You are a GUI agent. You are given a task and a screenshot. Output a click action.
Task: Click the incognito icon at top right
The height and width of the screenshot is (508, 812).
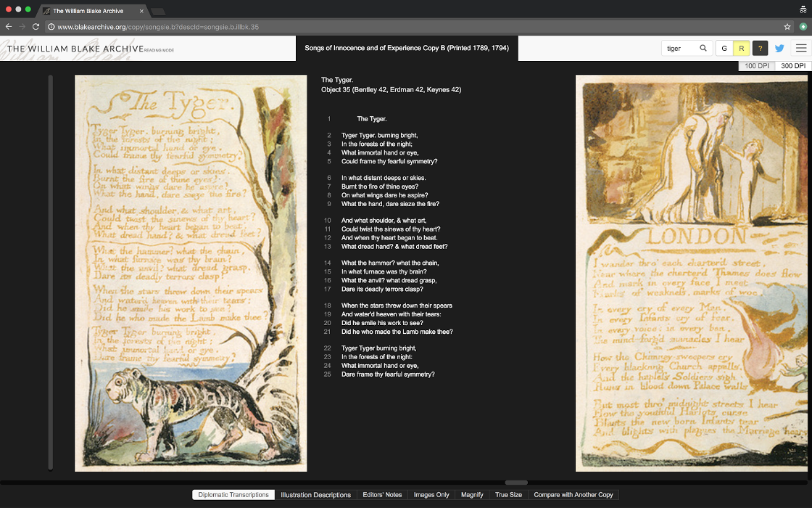803,9
